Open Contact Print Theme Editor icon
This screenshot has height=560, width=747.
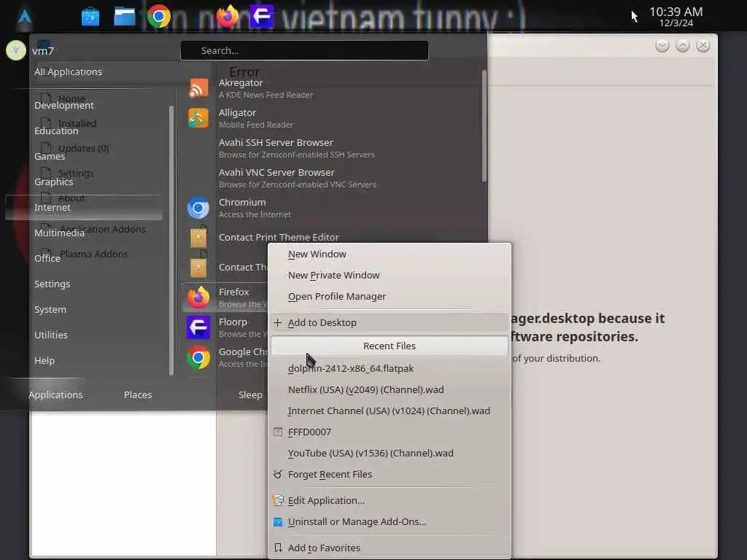pos(198,238)
